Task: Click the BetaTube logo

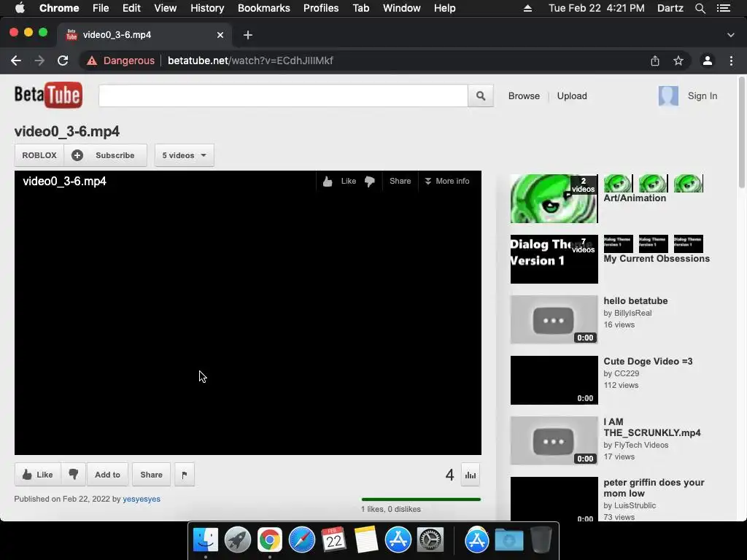Action: coord(48,95)
